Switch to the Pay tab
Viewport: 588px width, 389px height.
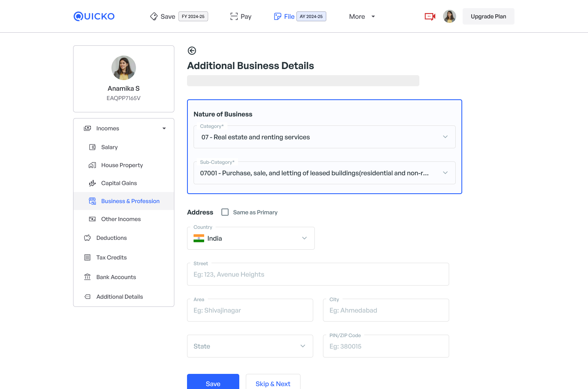point(241,17)
